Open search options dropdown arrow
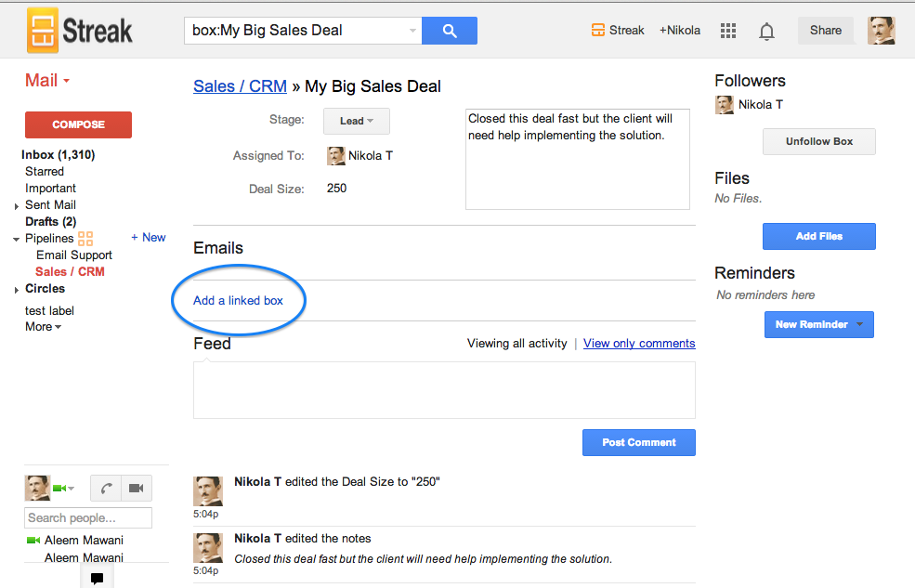The width and height of the screenshot is (915, 588). pos(412,31)
